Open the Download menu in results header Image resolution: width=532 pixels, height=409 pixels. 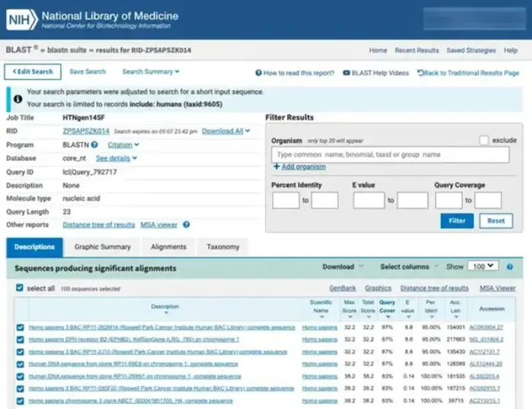pyautogui.click(x=343, y=267)
